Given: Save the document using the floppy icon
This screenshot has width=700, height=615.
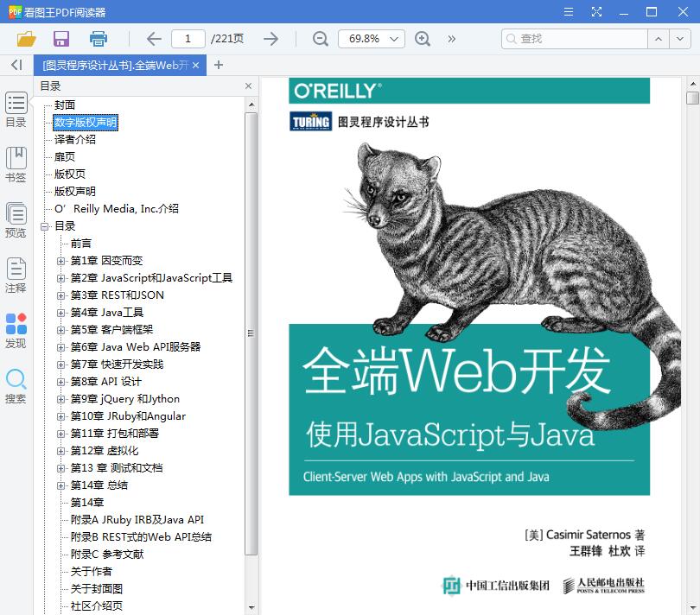Looking at the screenshot, I should pos(61,39).
